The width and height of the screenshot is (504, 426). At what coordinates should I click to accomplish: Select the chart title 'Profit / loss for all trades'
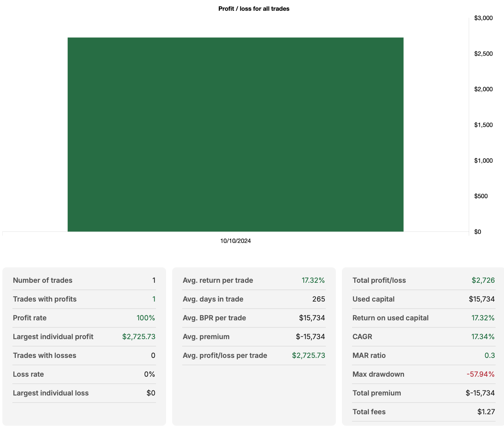coord(253,9)
